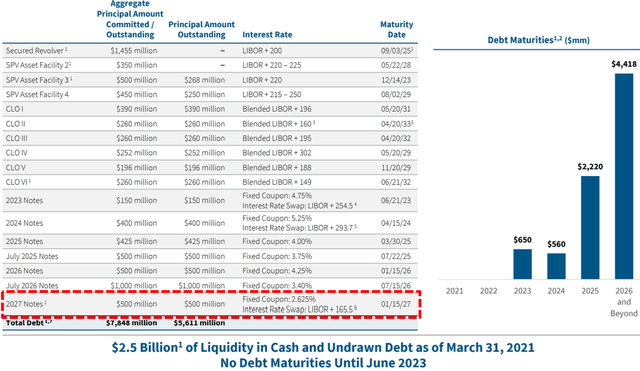Select maturity date 08/02/29
This screenshot has width=640, height=371.
coord(396,94)
